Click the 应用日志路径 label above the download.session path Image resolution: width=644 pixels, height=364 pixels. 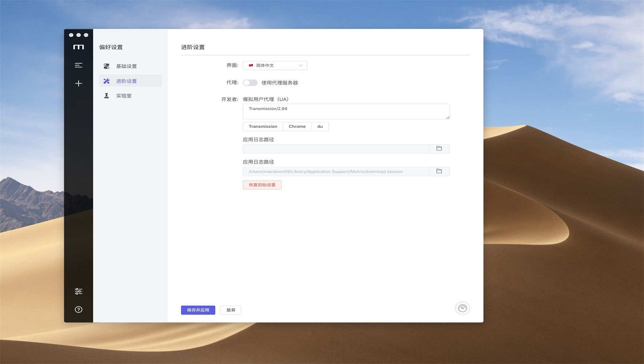(258, 162)
